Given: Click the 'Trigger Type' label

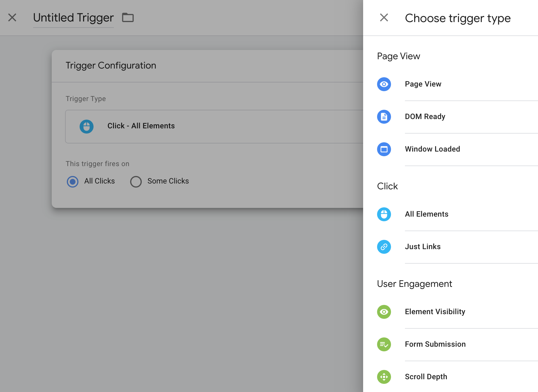Looking at the screenshot, I should coord(86,99).
